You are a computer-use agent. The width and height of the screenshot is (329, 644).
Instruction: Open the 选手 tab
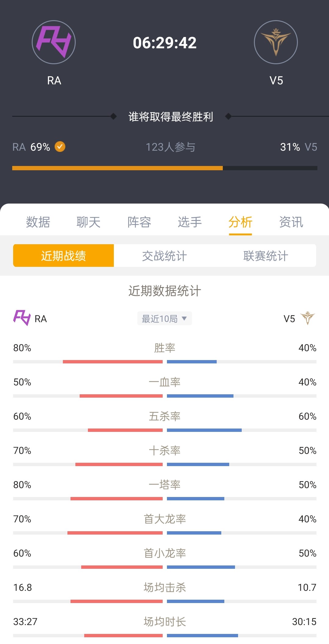(190, 222)
